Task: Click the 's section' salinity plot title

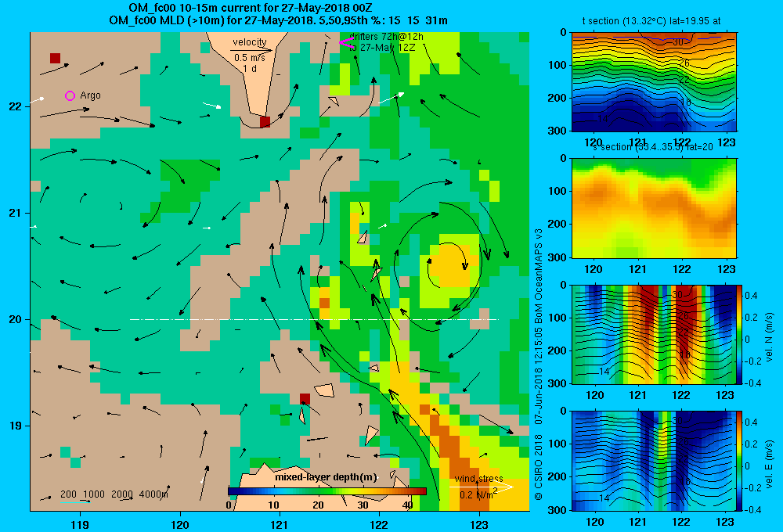Action: coord(652,147)
